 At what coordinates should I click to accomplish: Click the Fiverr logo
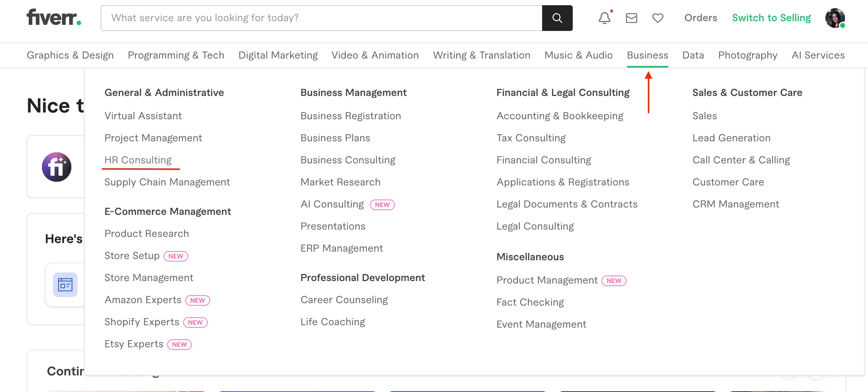54,18
